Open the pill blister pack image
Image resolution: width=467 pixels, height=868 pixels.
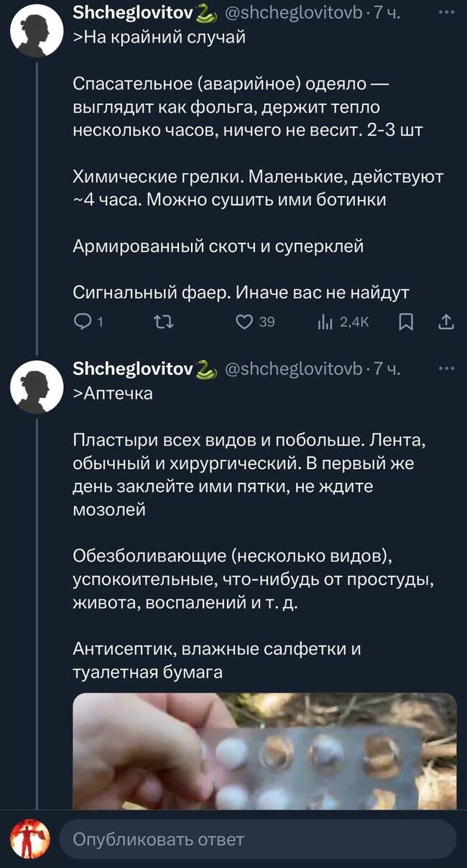coord(264,751)
